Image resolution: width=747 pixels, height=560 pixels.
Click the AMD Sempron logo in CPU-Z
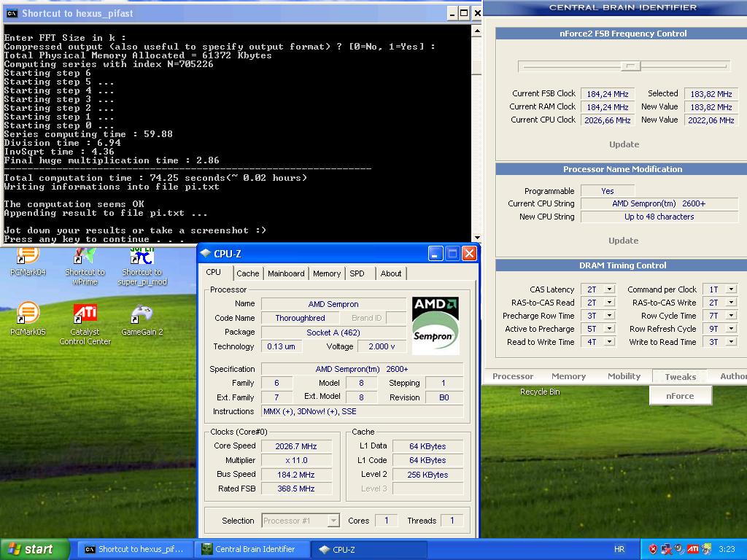(436, 326)
